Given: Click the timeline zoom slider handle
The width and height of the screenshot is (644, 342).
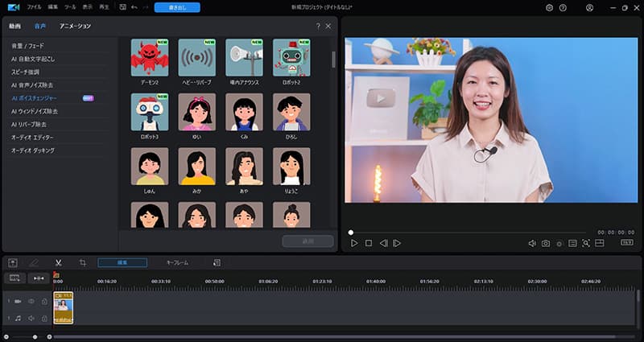Looking at the screenshot, I should (x=35, y=337).
